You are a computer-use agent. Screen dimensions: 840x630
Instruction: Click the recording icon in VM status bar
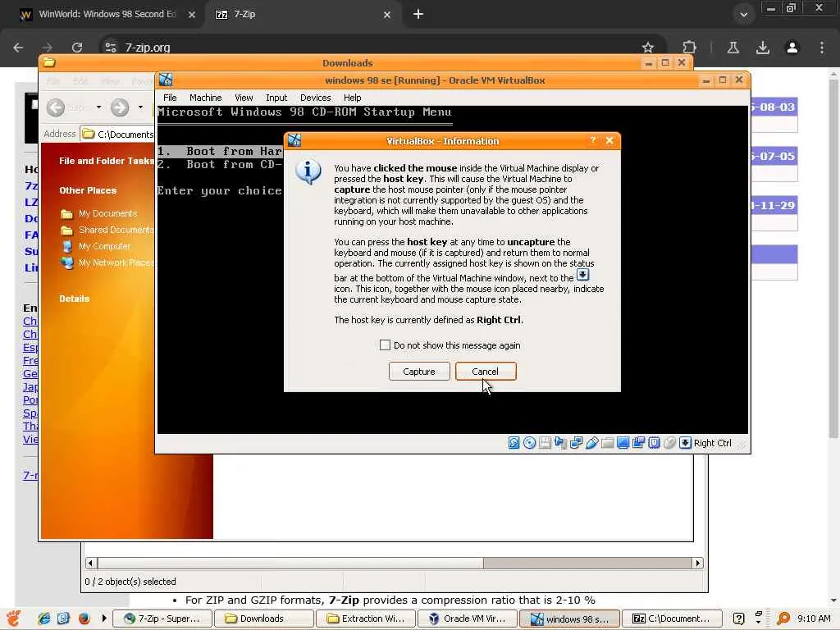[638, 442]
